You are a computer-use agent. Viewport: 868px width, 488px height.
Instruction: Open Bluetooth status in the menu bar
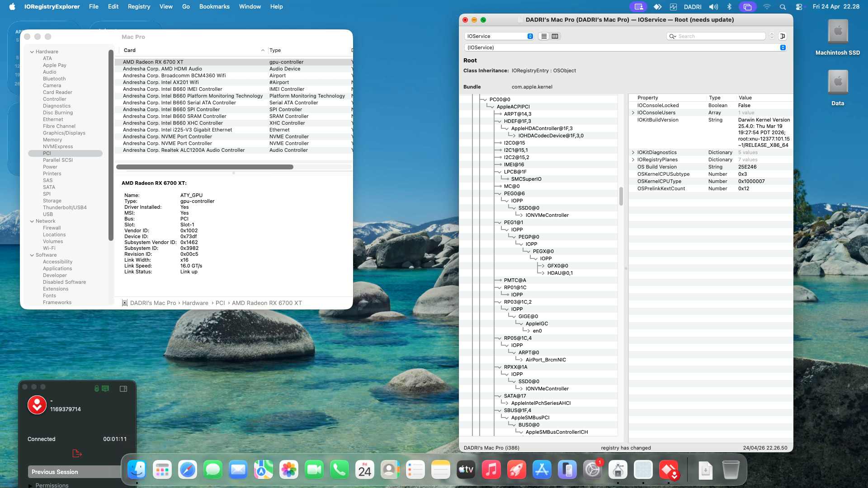click(x=729, y=7)
